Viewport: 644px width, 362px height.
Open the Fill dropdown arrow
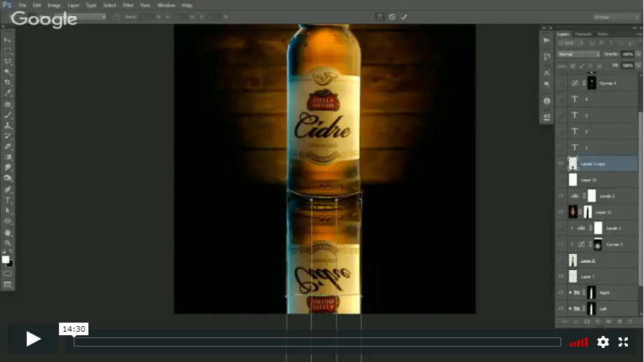tap(638, 65)
